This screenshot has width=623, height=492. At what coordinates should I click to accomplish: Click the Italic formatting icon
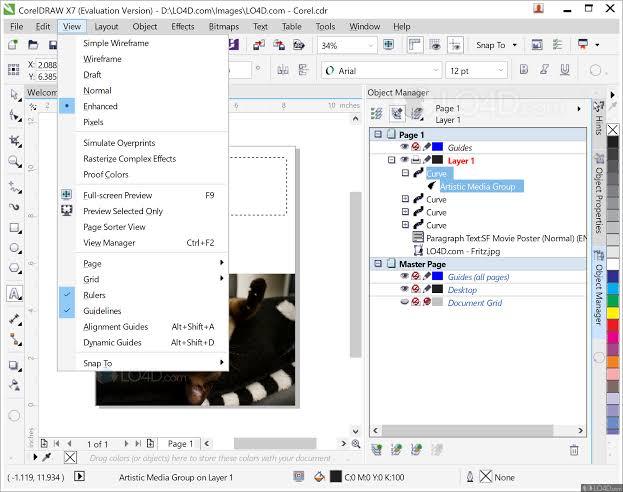(544, 70)
